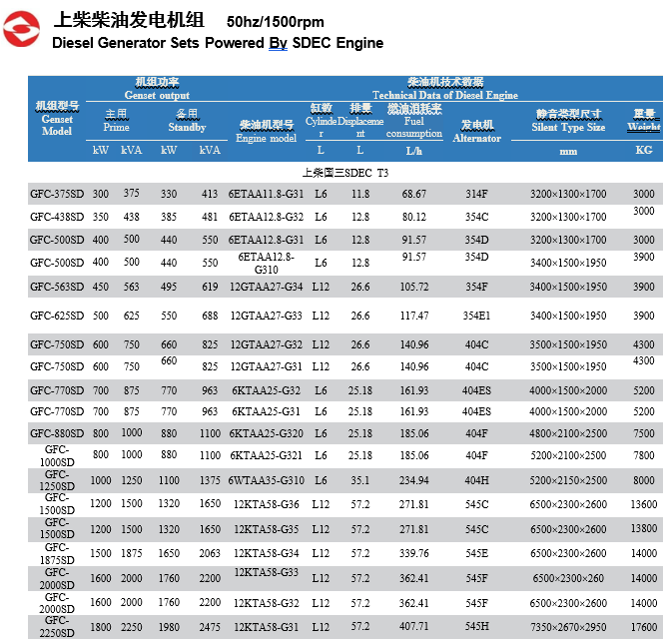Viewport: 667px width, 644px height.
Task: Click the Technical Data of Diesel Engine header
Action: [445, 89]
